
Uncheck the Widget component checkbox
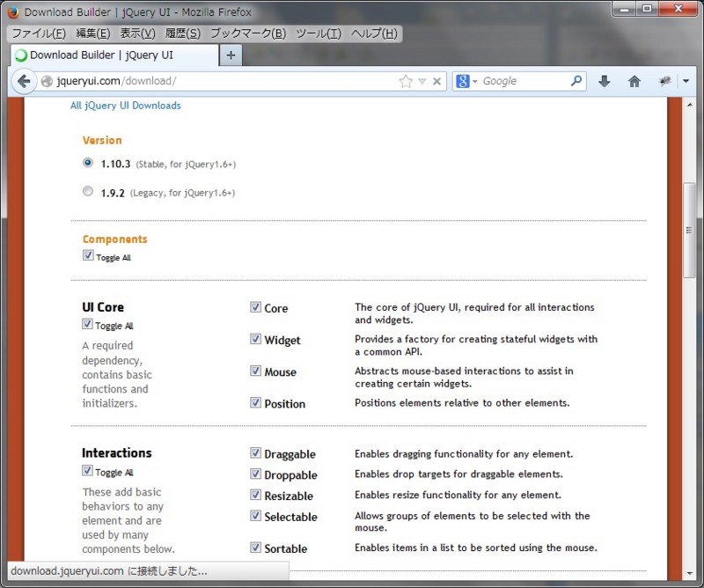click(255, 339)
